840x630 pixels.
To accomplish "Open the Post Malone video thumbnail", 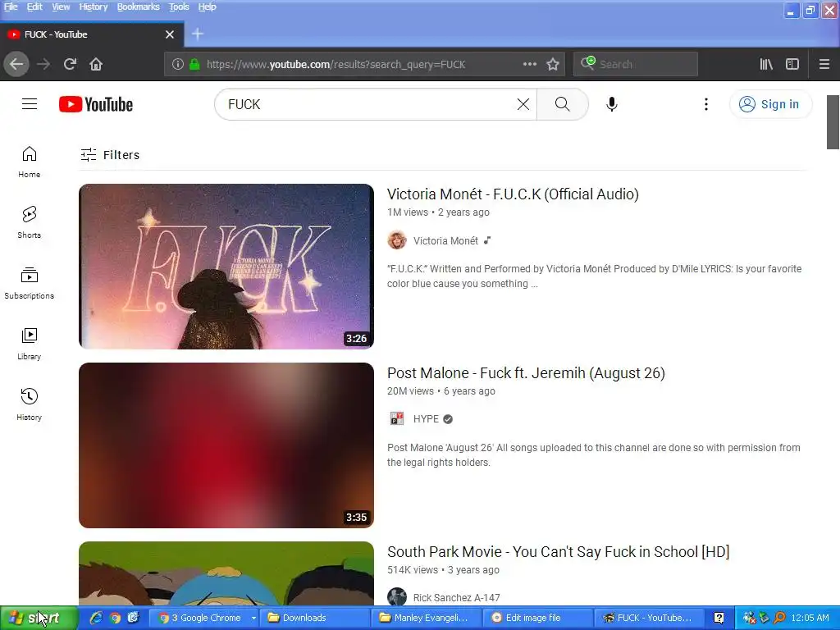I will (226, 445).
